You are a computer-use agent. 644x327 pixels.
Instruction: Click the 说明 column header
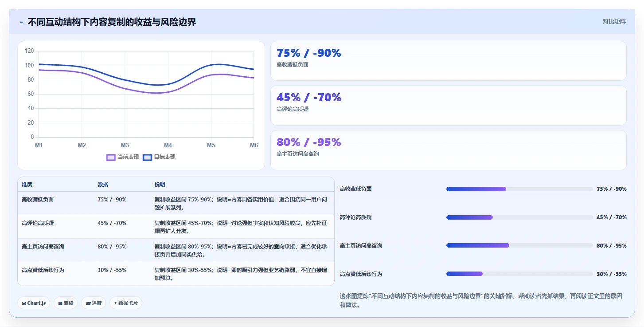coord(160,185)
